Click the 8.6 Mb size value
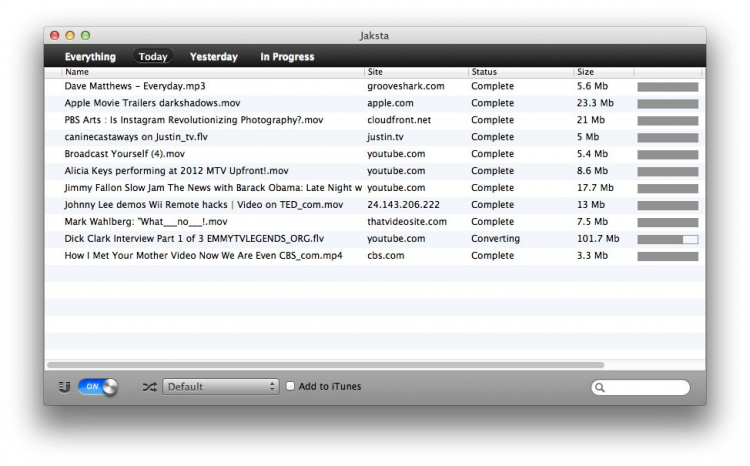The height and width of the screenshot is (466, 750). pyautogui.click(x=592, y=171)
